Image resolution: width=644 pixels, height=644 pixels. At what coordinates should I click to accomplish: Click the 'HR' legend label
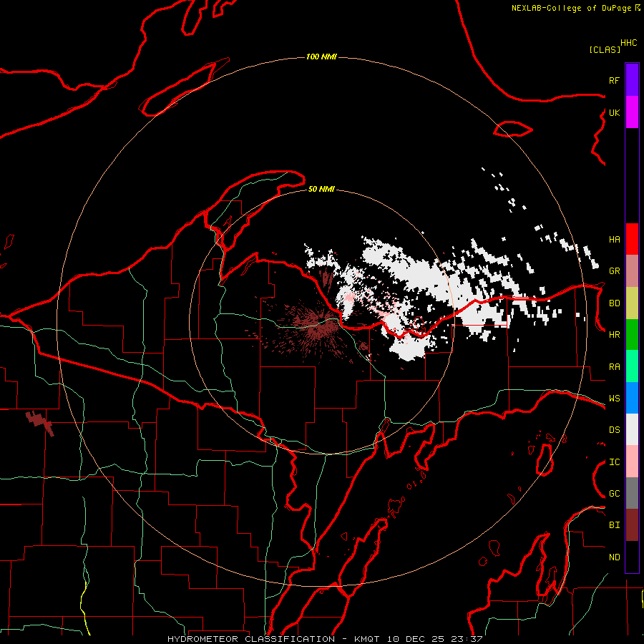coord(614,335)
